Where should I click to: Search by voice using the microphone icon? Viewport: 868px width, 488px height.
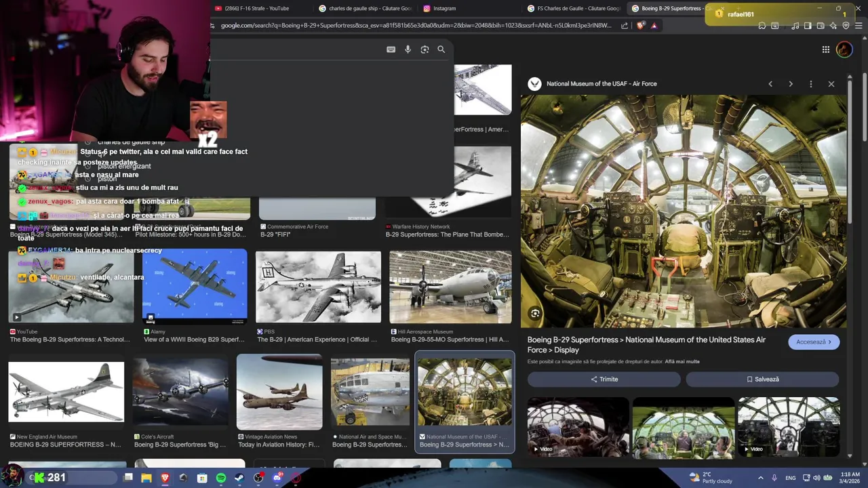click(x=408, y=49)
